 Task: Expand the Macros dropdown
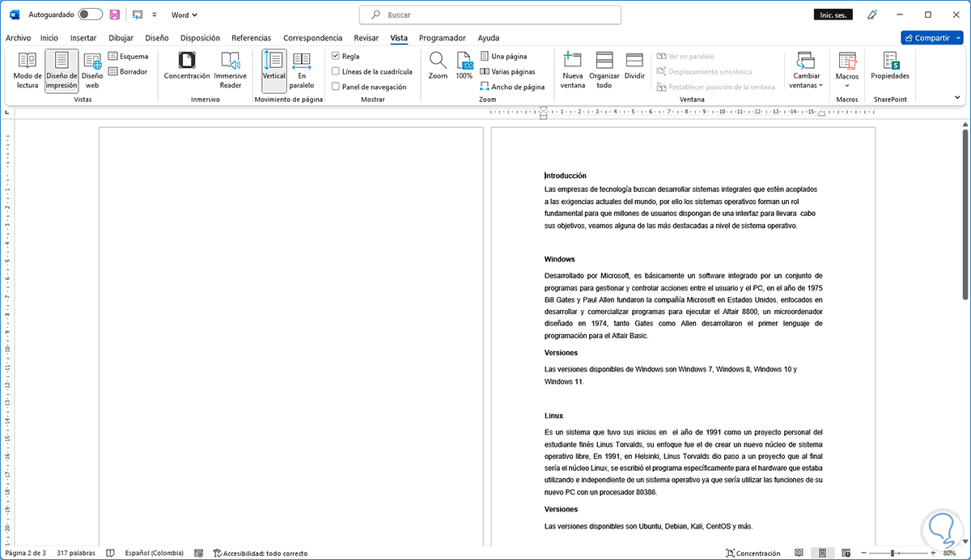click(x=847, y=70)
